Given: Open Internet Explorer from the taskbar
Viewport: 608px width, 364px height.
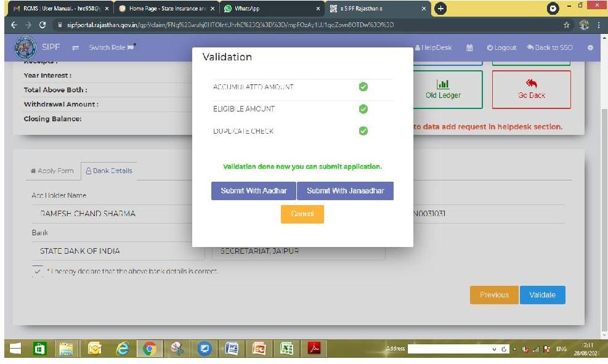Looking at the screenshot, I should [x=123, y=349].
